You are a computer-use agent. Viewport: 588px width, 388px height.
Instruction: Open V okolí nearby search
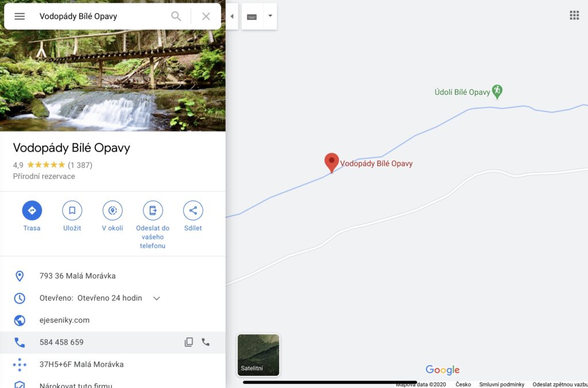coord(113,211)
